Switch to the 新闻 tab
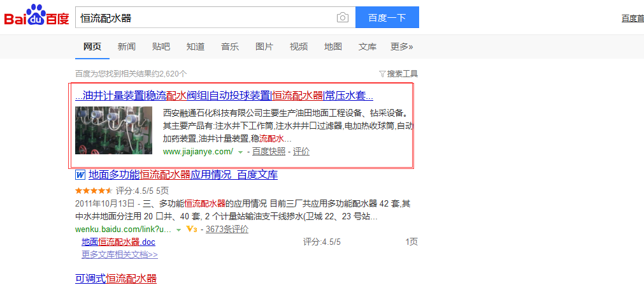The width and height of the screenshot is (644, 285). [x=126, y=47]
